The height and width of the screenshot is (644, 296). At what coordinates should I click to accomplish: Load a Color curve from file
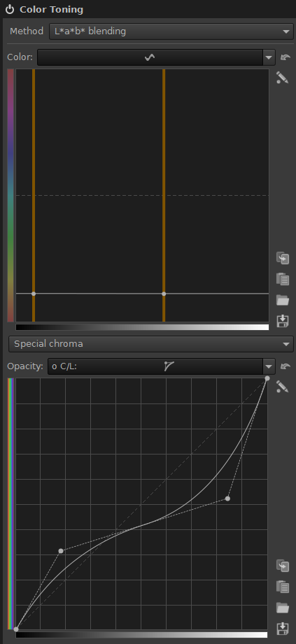[x=283, y=300]
